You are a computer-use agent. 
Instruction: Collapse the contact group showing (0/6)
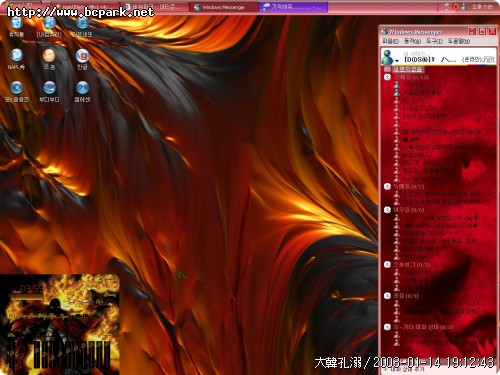pyautogui.click(x=387, y=210)
